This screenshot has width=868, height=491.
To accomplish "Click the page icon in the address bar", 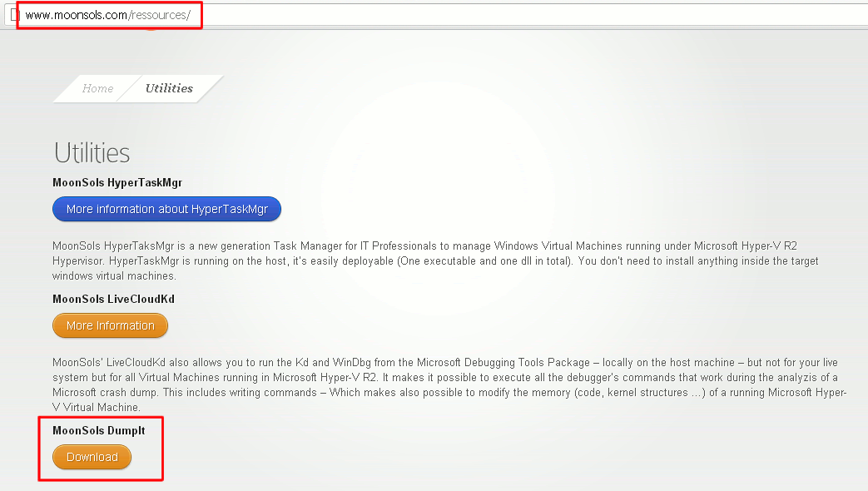I will (14, 15).
